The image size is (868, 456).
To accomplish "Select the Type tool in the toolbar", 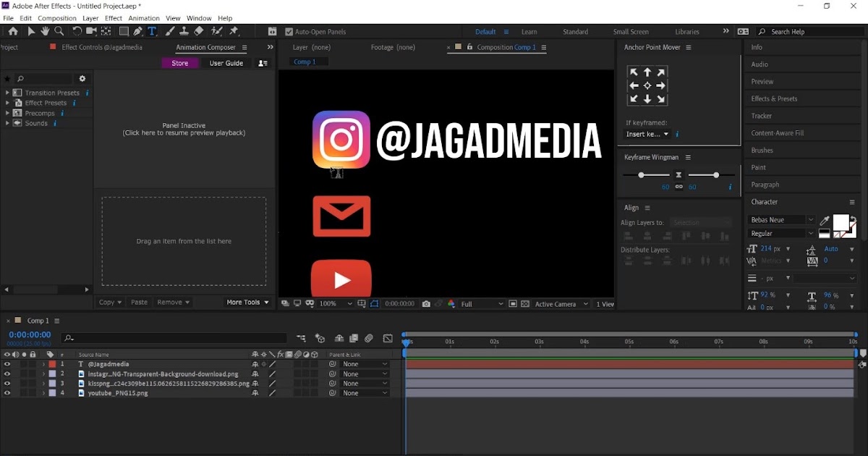I will click(152, 31).
